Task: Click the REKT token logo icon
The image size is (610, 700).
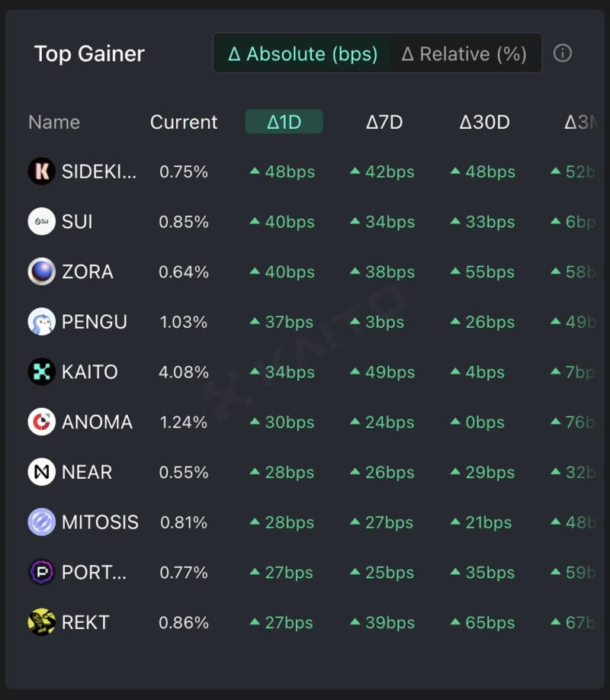Action: coord(42,622)
